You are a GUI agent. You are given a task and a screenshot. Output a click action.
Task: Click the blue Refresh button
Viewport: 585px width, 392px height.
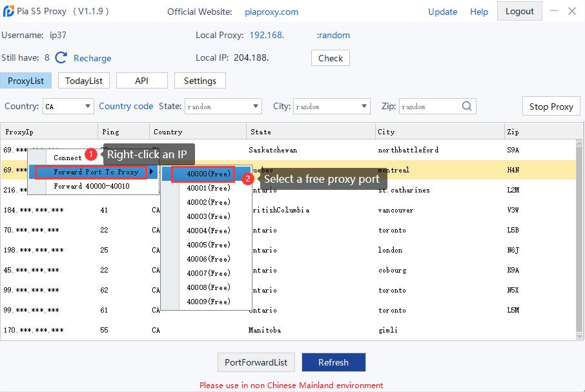(334, 362)
